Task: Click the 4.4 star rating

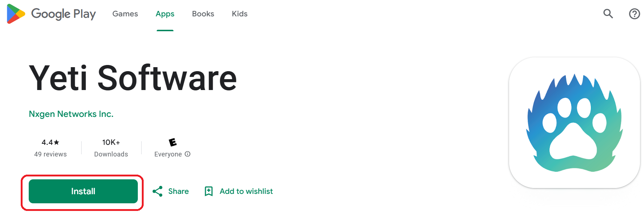Action: coord(50,142)
